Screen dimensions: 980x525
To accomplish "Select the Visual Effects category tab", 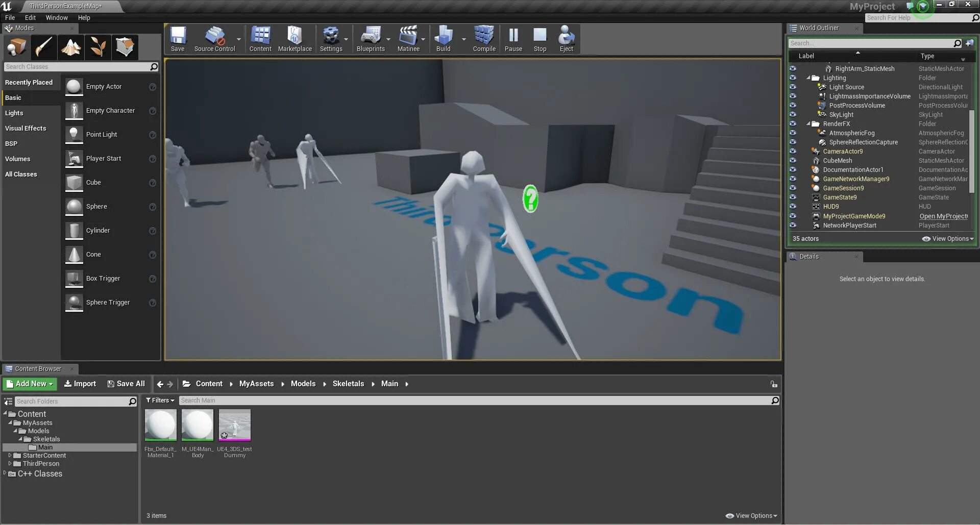I will point(32,129).
